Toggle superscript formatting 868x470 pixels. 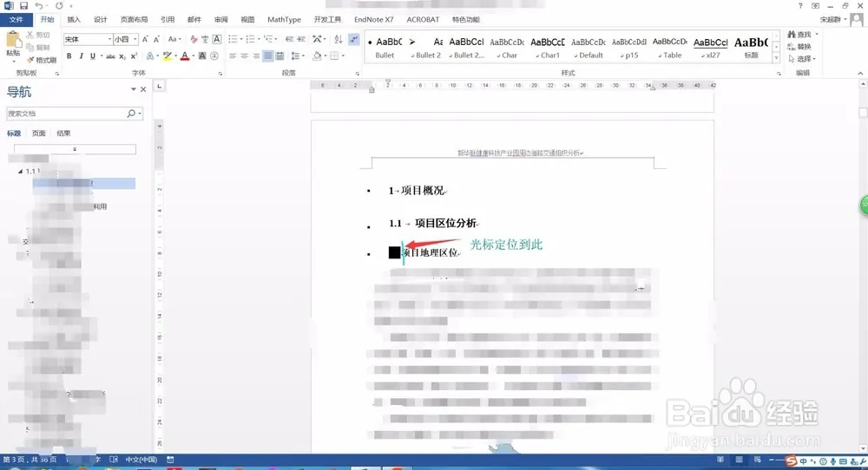click(x=134, y=55)
